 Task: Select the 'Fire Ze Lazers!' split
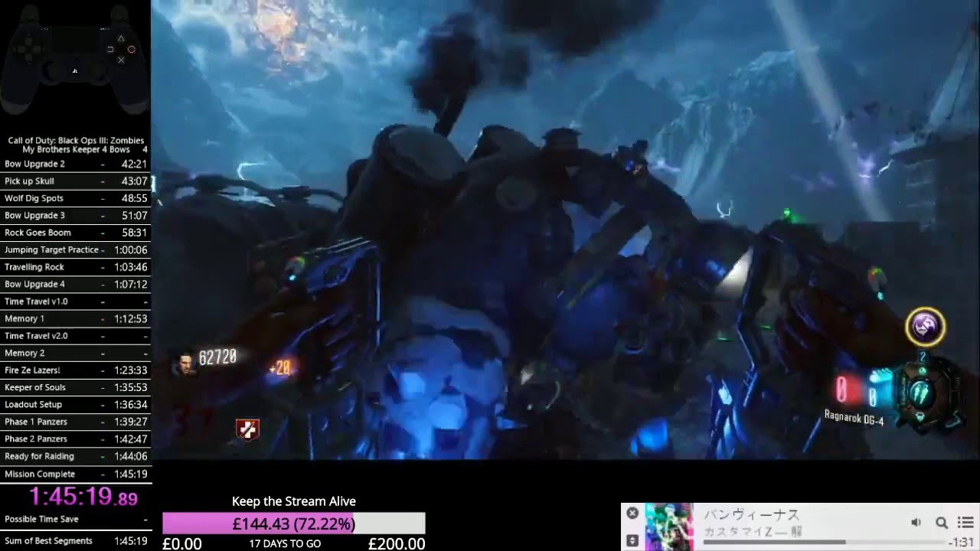76,370
